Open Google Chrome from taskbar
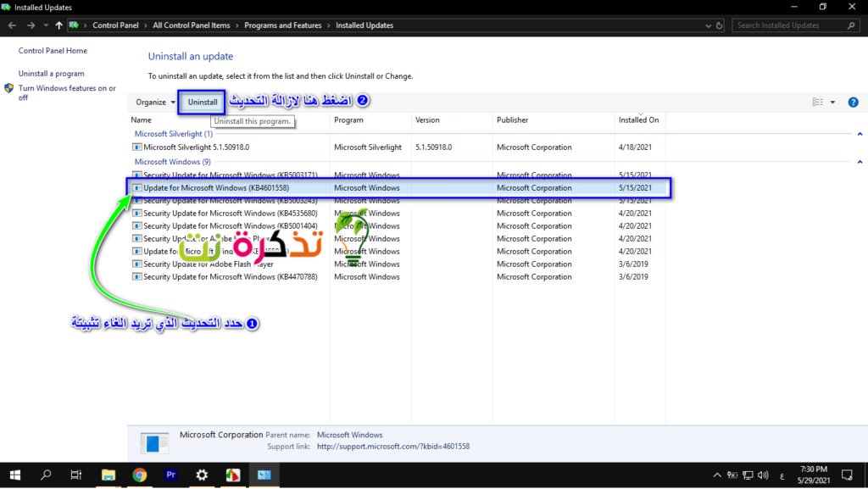The image size is (868, 489). coord(140,475)
